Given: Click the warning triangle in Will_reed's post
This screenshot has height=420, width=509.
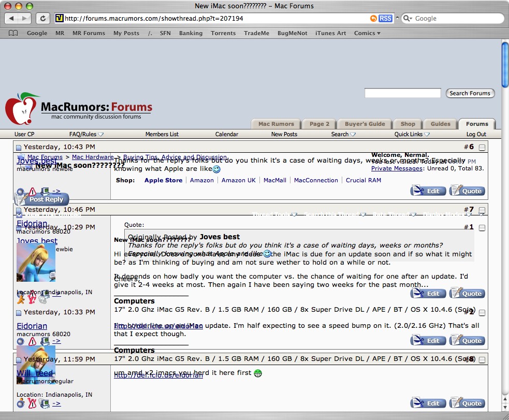Looking at the screenshot, I should [32, 403].
